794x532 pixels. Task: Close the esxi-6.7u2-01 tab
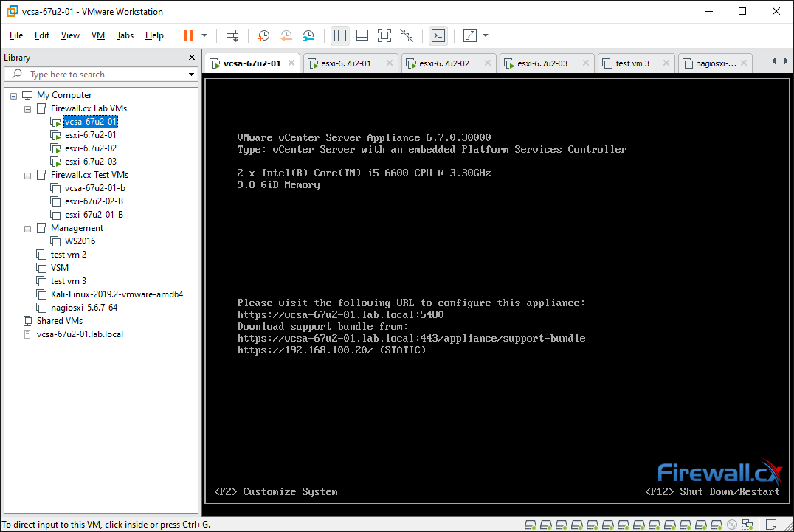390,63
